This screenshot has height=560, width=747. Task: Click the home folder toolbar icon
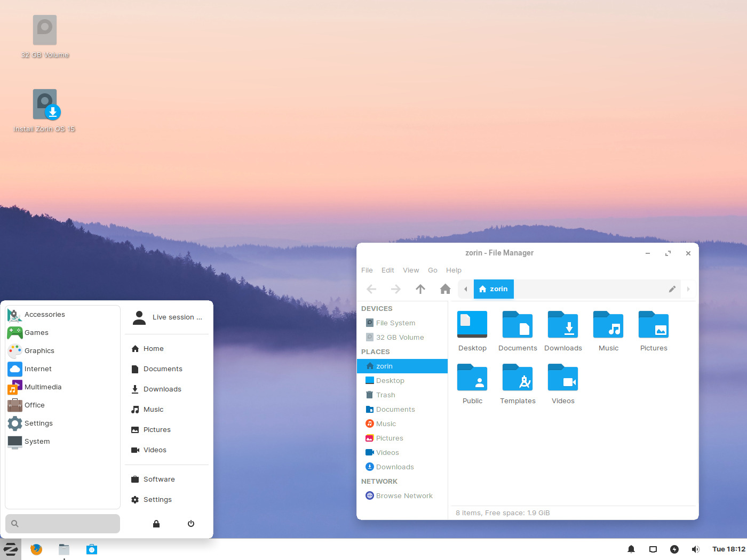pos(445,289)
